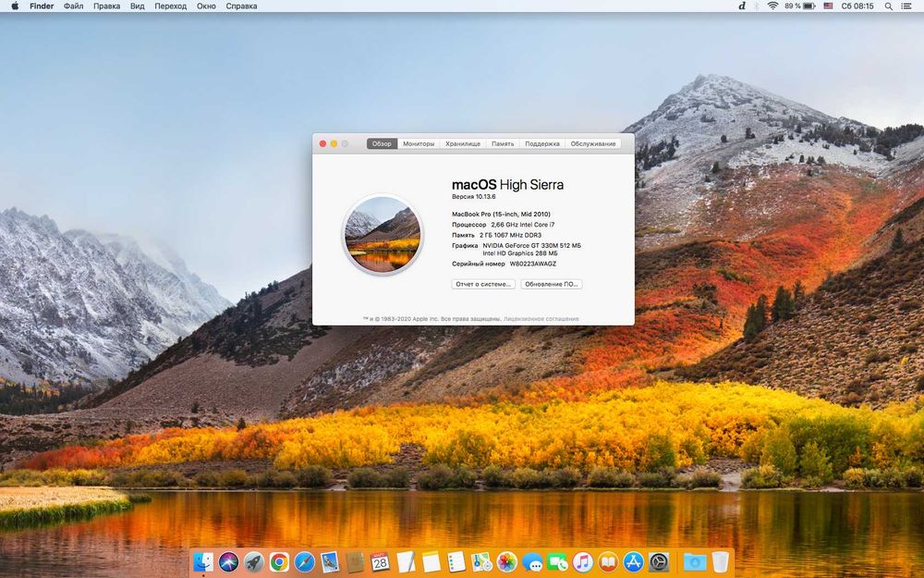
Task: Open Downloads folder stack in Dock
Action: [694, 562]
